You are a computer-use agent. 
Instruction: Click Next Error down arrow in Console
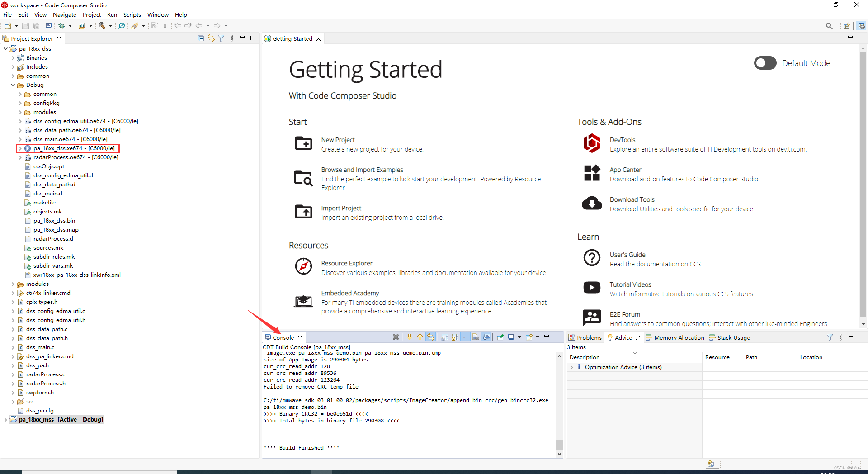pos(410,337)
